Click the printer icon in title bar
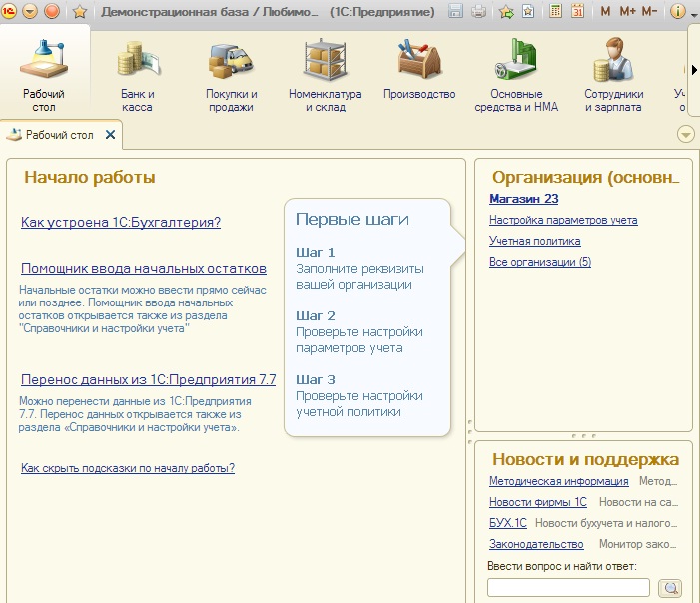The height and width of the screenshot is (603, 700). (478, 12)
